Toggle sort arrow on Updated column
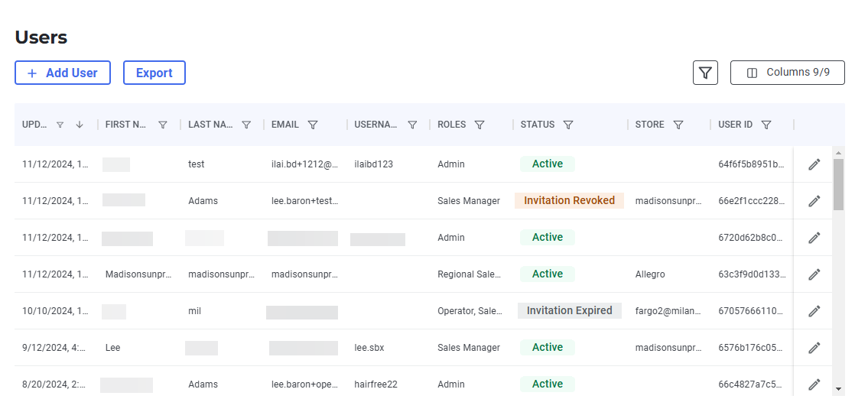This screenshot has width=868, height=399. (80, 125)
